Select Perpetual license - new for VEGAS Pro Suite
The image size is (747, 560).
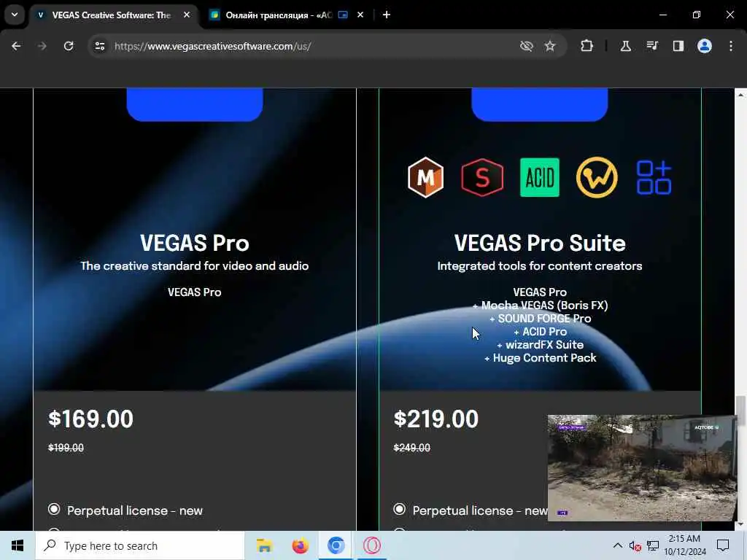[x=399, y=509]
